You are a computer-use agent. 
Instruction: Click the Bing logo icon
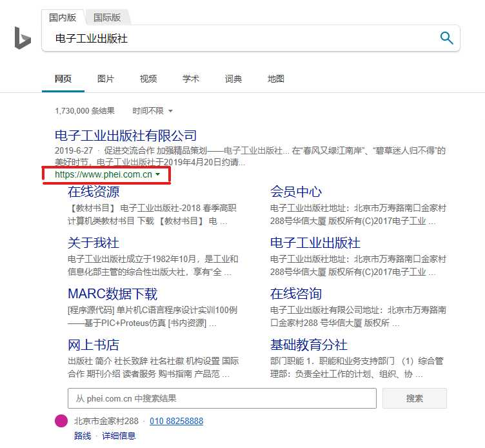coord(23,38)
